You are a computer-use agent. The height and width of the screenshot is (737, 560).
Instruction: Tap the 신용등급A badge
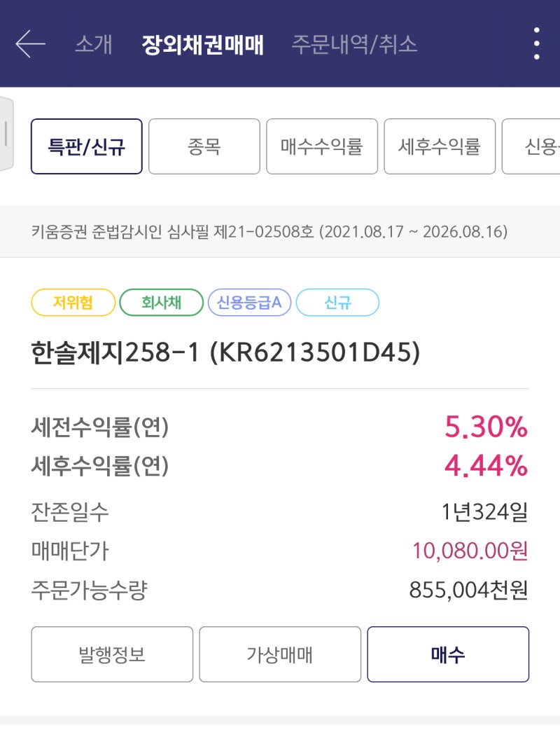coord(249,302)
